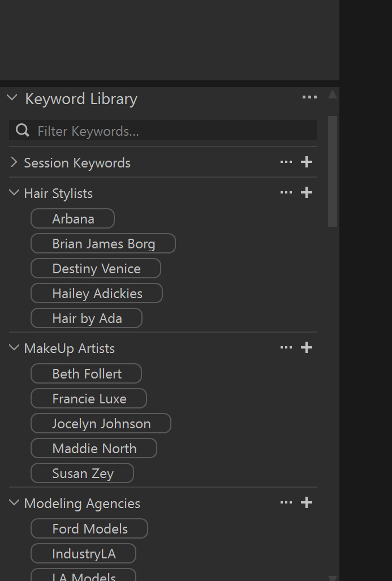This screenshot has height=581, width=392.
Task: Click the Filter Keywords search field
Action: 170,131
